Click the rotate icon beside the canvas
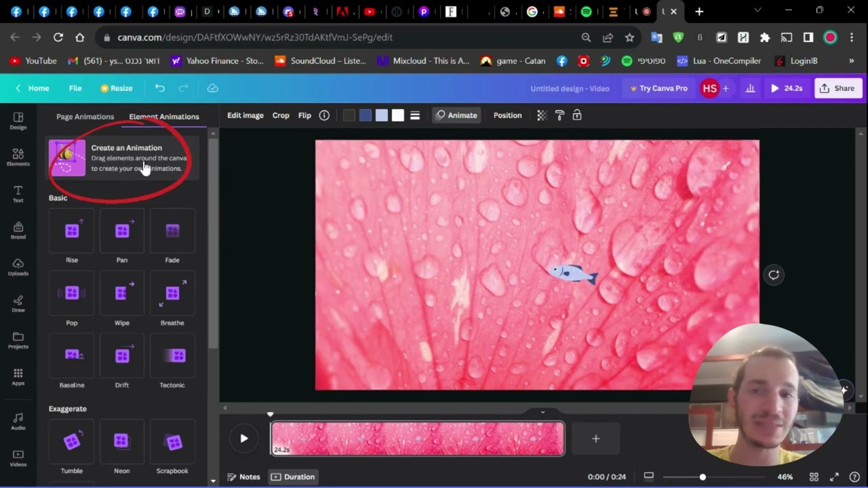 tap(774, 274)
